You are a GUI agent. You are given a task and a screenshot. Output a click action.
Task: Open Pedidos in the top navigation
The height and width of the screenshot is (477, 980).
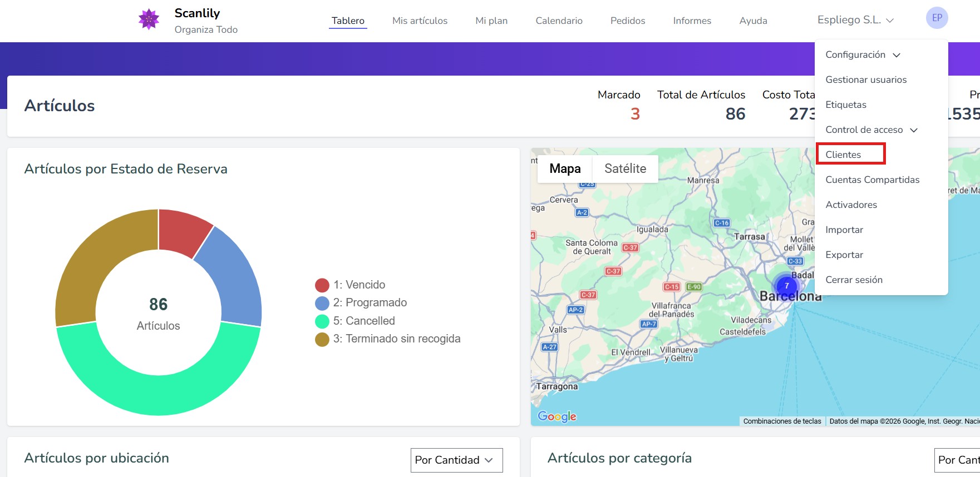[628, 21]
